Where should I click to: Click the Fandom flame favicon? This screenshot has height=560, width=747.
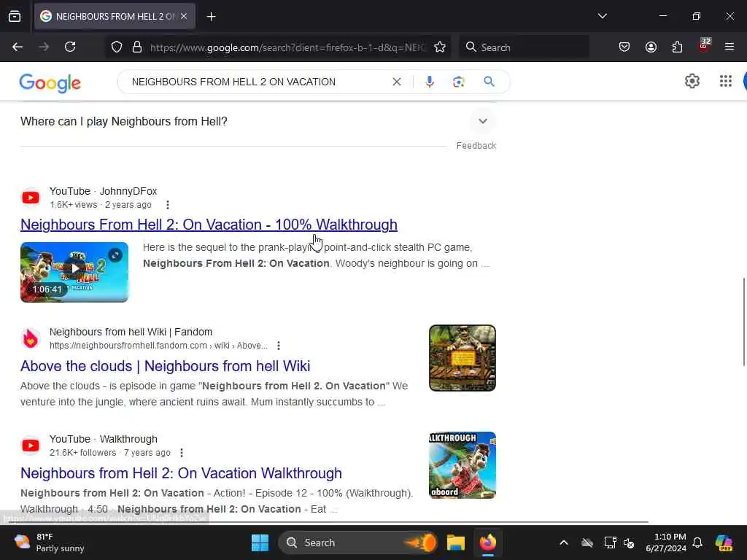[31, 338]
